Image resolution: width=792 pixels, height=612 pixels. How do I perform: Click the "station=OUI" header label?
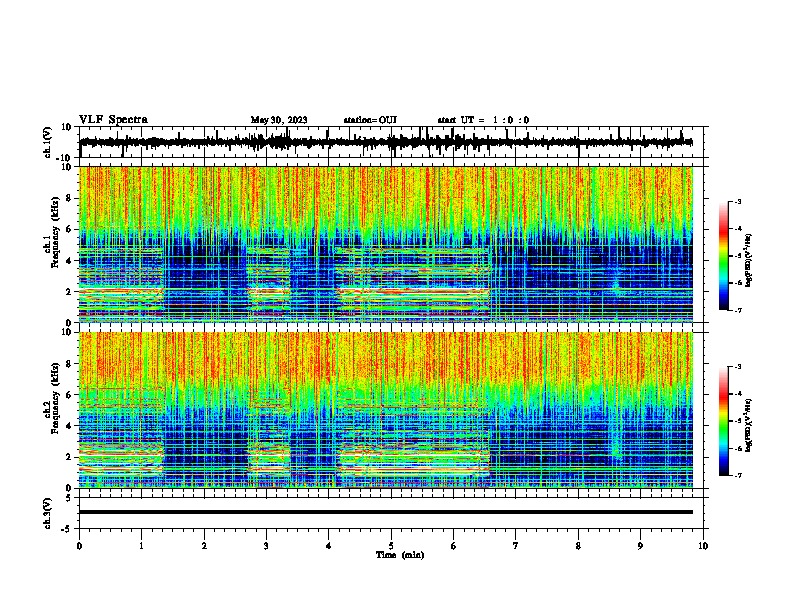click(x=370, y=120)
